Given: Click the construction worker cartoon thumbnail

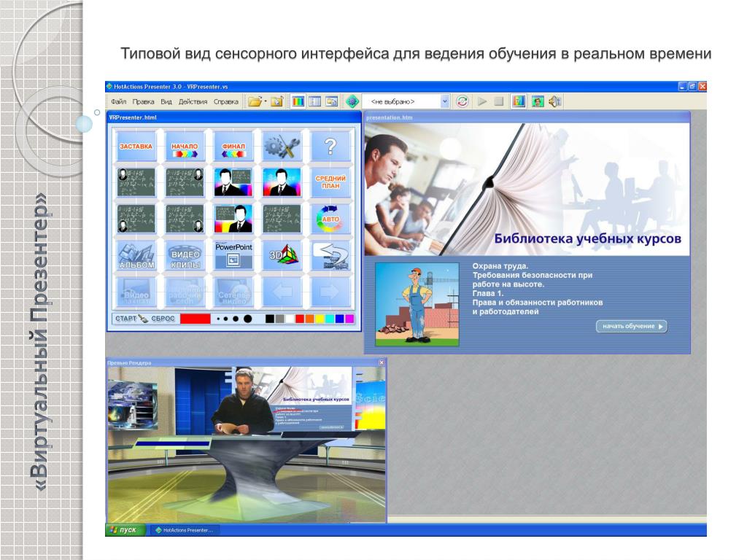Looking at the screenshot, I should click(x=417, y=304).
